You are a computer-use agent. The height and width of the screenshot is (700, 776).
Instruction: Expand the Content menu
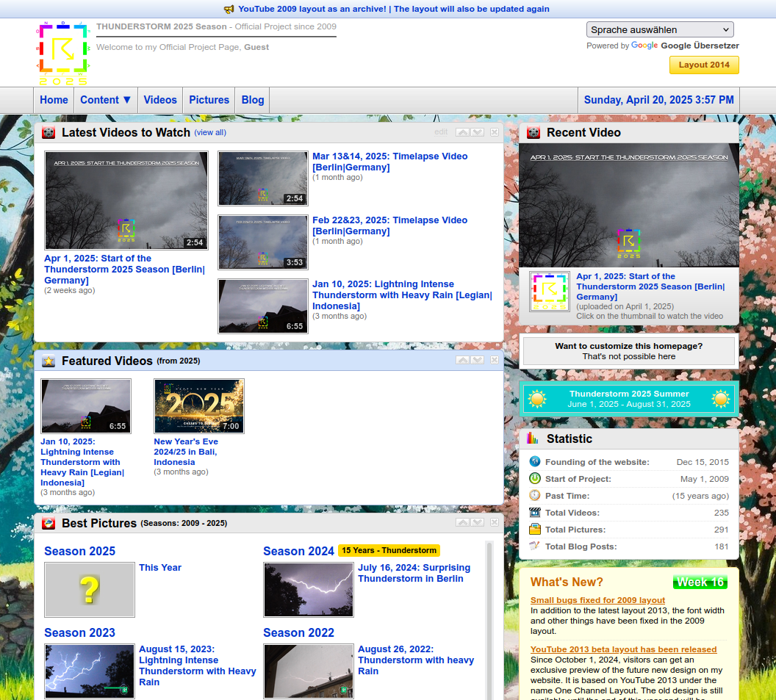[x=106, y=100]
